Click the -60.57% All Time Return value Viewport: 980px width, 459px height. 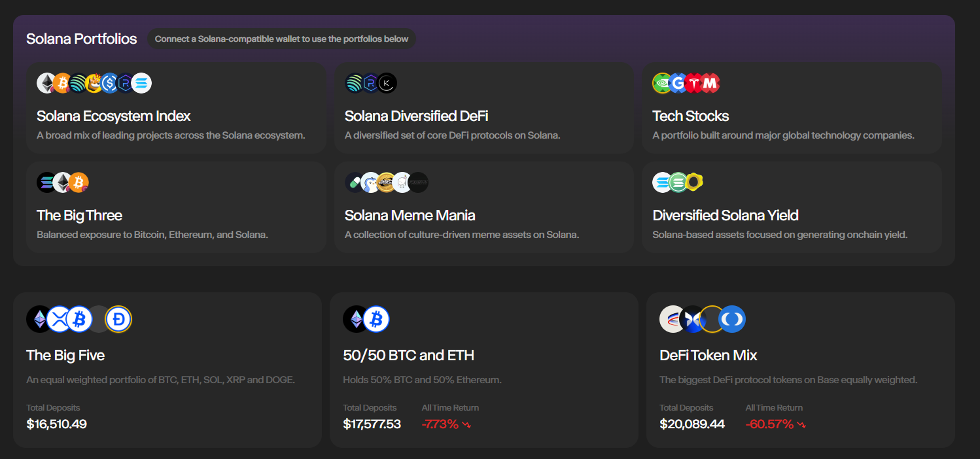point(769,424)
